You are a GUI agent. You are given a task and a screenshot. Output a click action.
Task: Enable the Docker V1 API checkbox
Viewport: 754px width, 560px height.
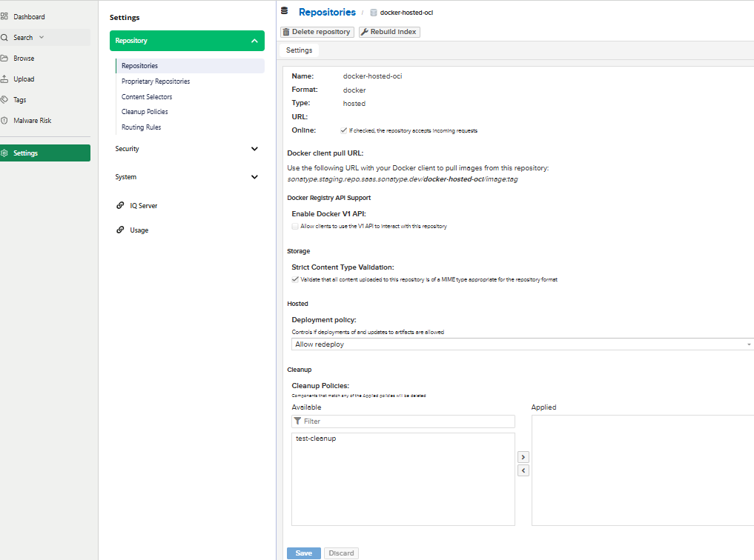(295, 226)
